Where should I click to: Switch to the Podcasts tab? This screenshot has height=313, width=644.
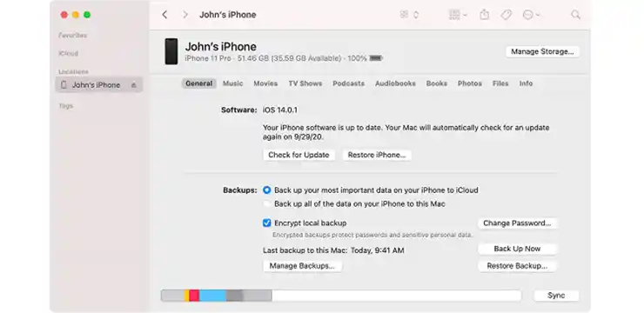[x=348, y=83]
